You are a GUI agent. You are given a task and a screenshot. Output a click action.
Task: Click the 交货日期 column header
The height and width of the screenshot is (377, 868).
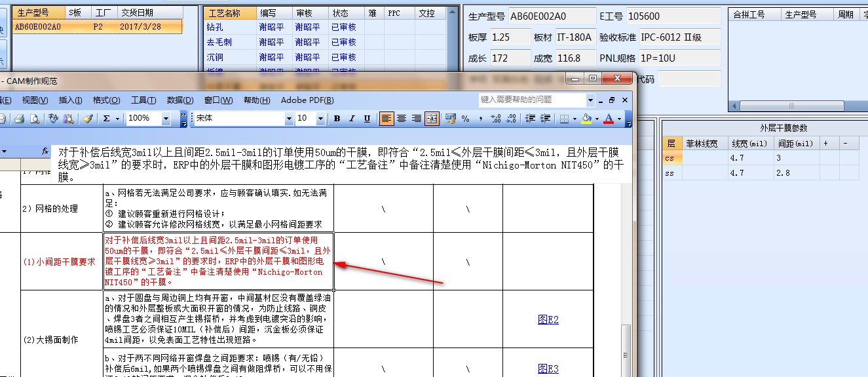(151, 13)
